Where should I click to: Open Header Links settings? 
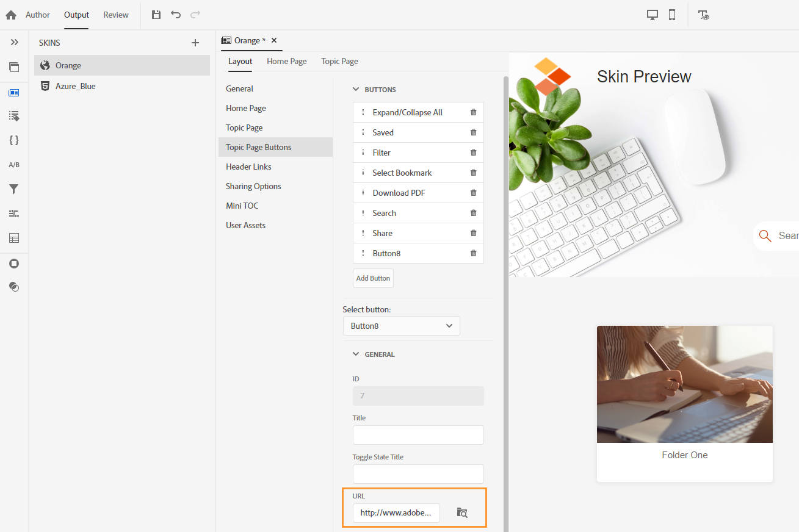point(275,167)
